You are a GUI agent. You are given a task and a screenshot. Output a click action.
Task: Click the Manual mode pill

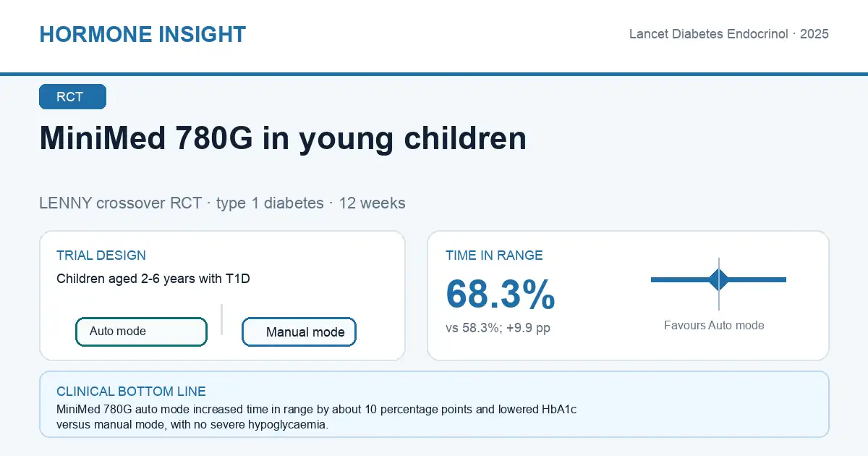(299, 332)
